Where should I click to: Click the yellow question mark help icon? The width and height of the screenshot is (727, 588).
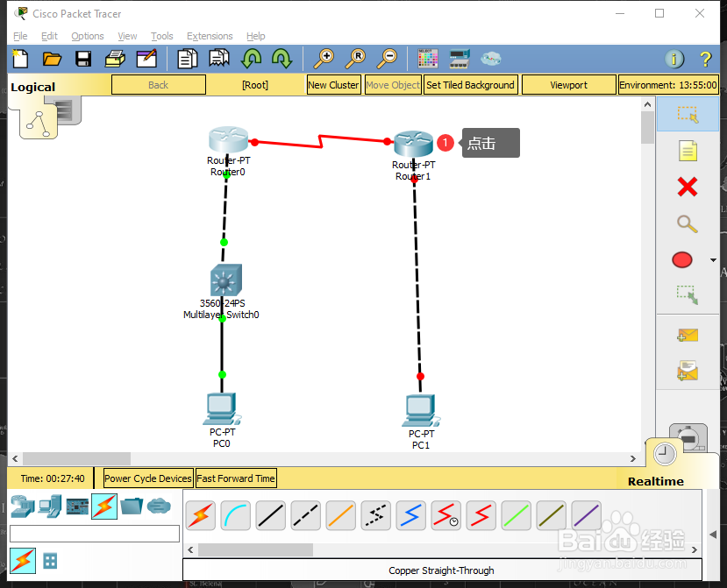(705, 59)
